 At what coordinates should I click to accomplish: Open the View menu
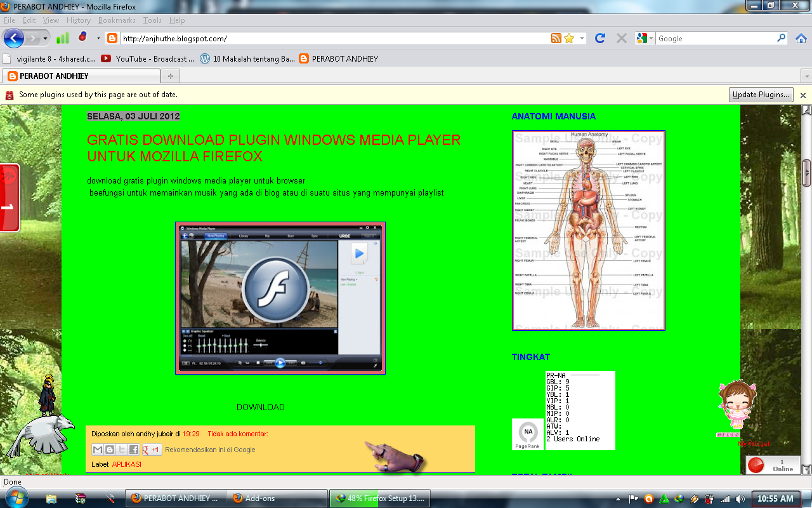[51, 20]
